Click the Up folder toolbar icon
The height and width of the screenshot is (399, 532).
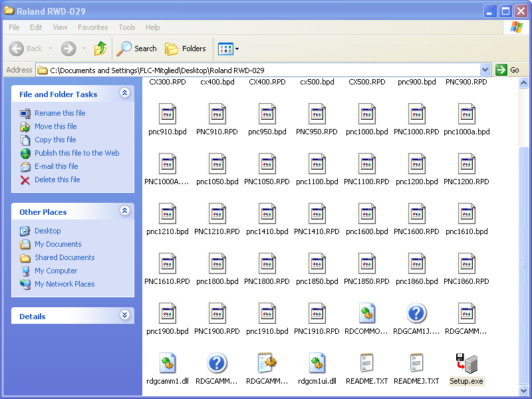click(x=100, y=49)
